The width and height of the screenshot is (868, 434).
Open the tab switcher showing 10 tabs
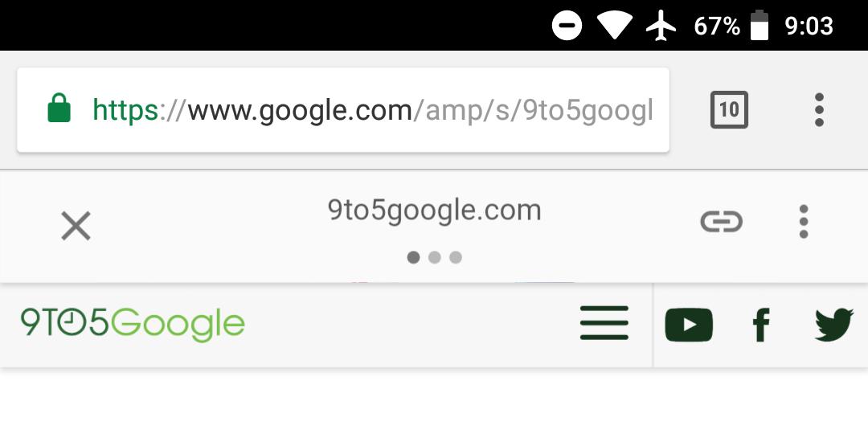[729, 109]
